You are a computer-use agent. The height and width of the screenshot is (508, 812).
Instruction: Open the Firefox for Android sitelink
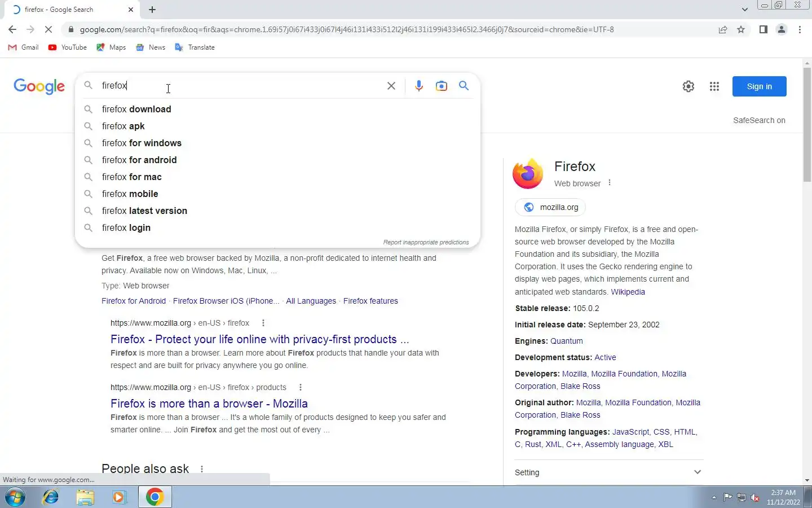134,301
